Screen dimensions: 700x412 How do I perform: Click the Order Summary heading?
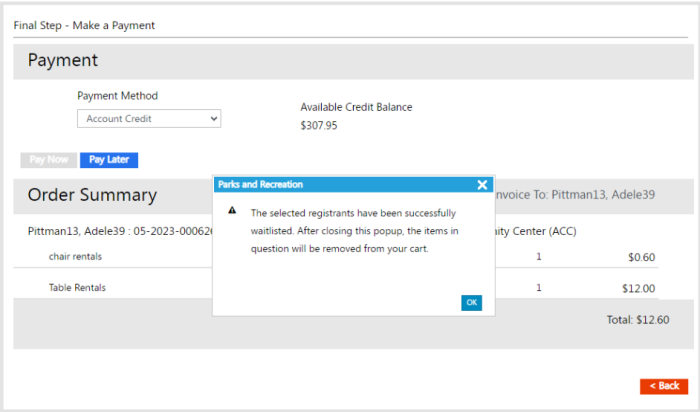(x=92, y=196)
